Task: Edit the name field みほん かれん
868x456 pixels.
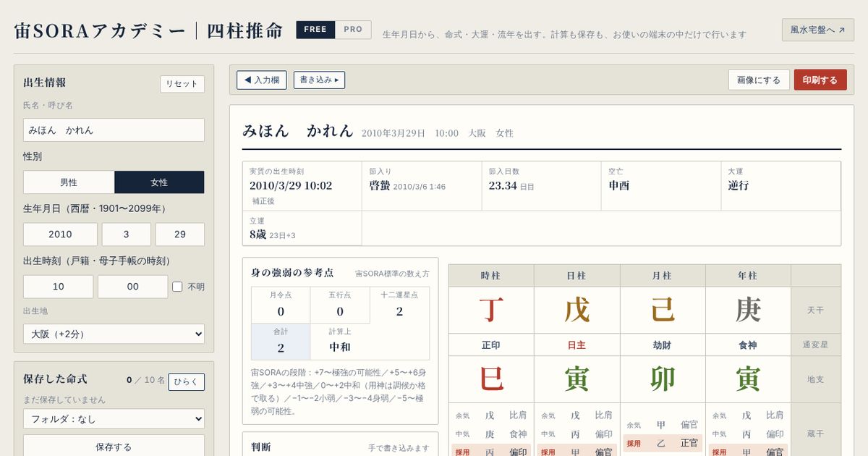Action: click(114, 130)
